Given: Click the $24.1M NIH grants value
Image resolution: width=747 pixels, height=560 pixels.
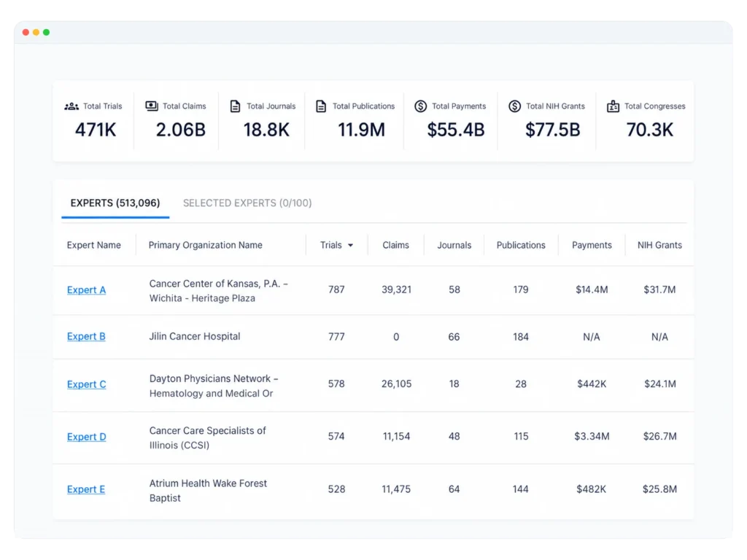Looking at the screenshot, I should click(659, 384).
